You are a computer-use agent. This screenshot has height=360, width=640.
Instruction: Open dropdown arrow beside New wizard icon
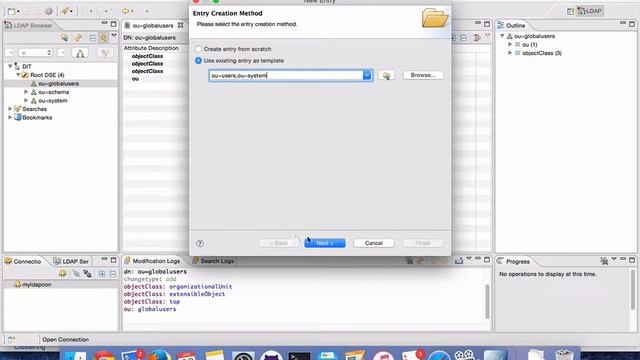[18, 11]
